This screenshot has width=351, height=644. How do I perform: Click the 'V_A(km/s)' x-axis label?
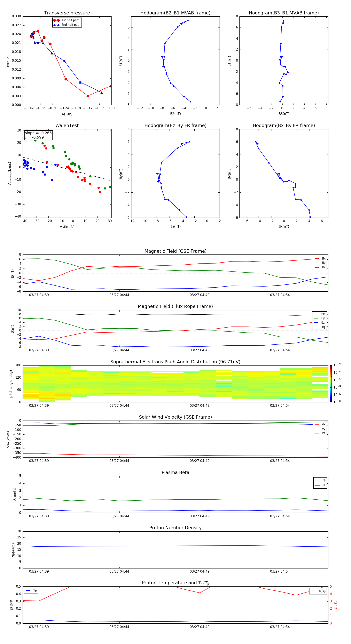(x=67, y=227)
